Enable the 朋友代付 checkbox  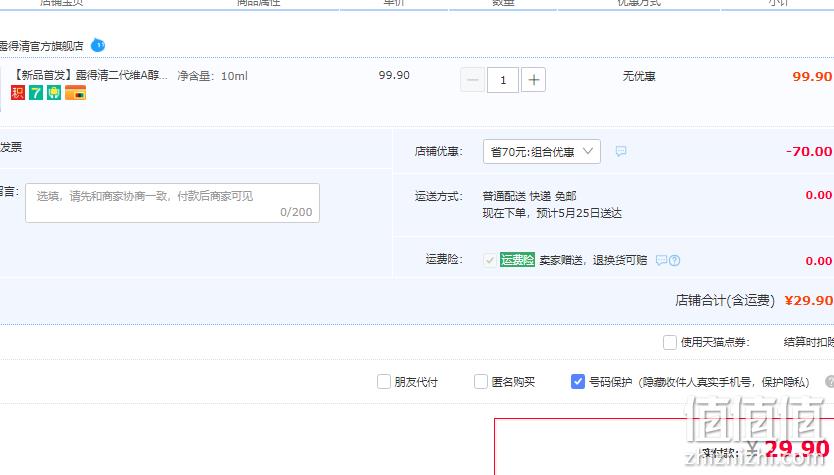coord(383,381)
